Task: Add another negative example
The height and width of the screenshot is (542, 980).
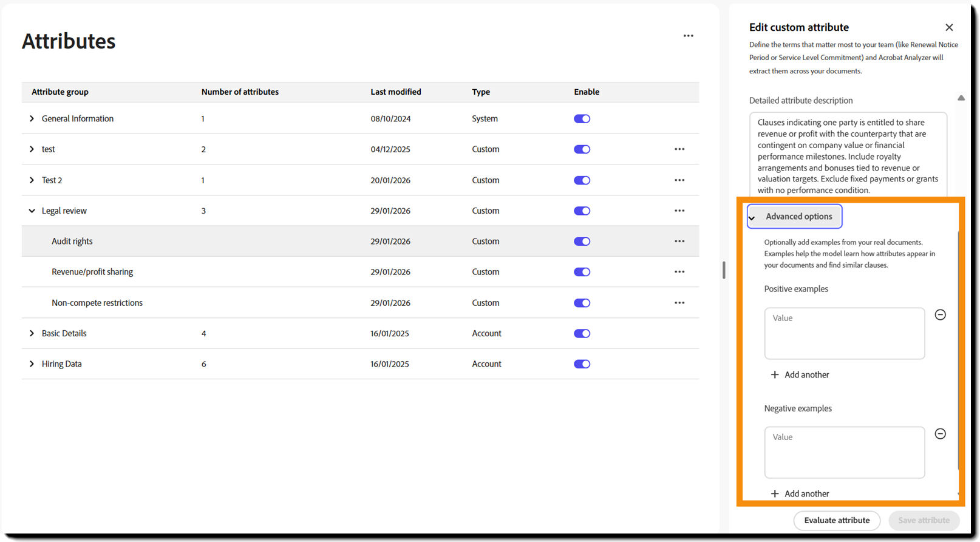Action: 800,493
